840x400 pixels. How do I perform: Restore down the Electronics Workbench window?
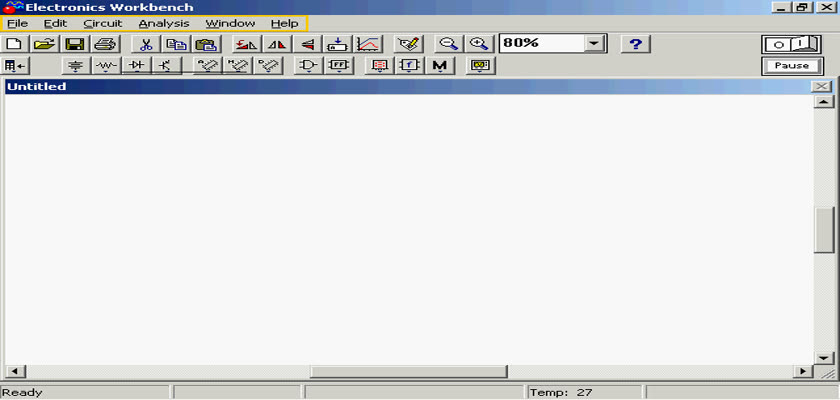click(x=802, y=7)
